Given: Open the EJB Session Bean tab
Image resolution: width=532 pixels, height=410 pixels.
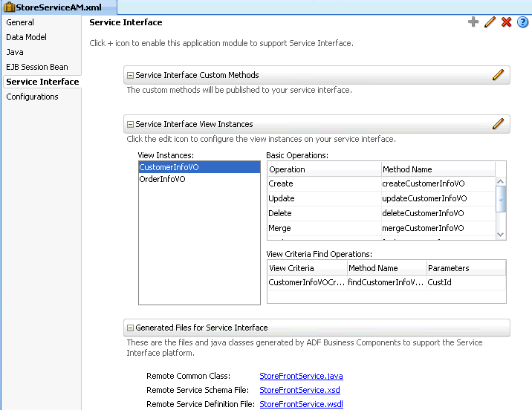Looking at the screenshot, I should pos(37,67).
